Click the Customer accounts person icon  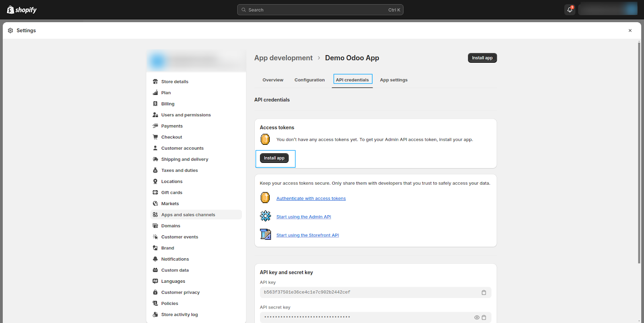pos(155,148)
